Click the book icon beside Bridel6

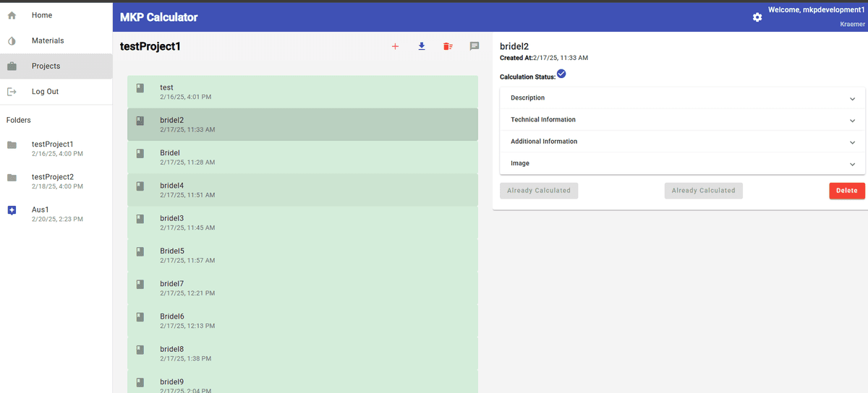click(x=140, y=316)
